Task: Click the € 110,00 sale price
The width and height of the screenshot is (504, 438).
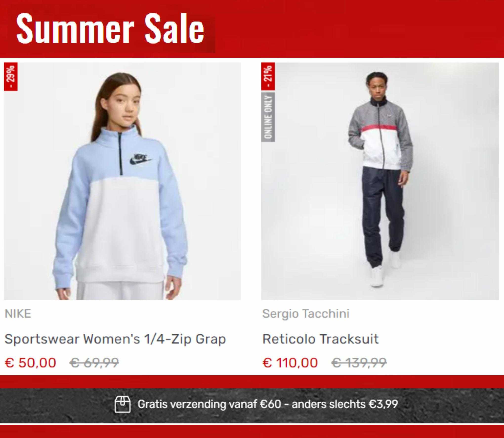Action: (290, 363)
